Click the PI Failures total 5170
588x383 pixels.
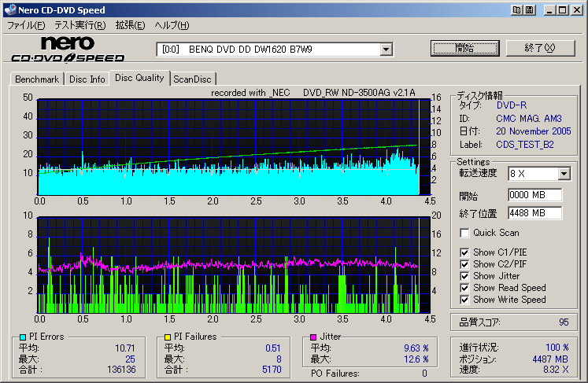(272, 370)
